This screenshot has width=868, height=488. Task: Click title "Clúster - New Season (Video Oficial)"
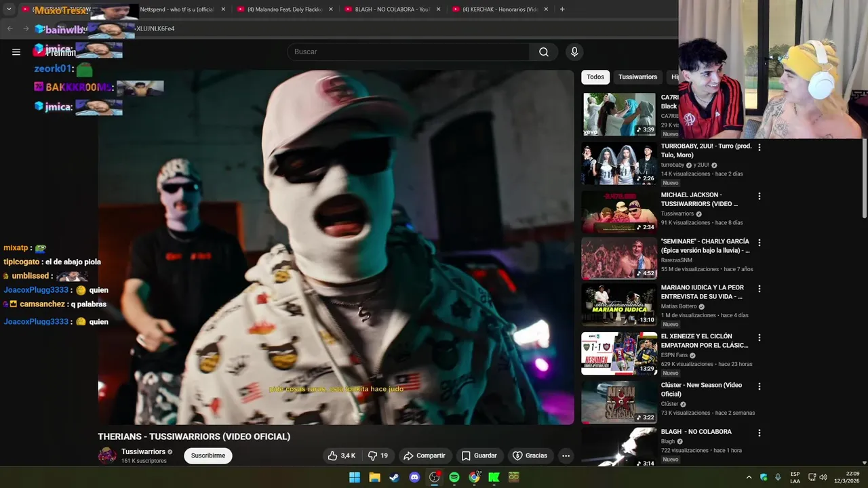[x=701, y=389]
